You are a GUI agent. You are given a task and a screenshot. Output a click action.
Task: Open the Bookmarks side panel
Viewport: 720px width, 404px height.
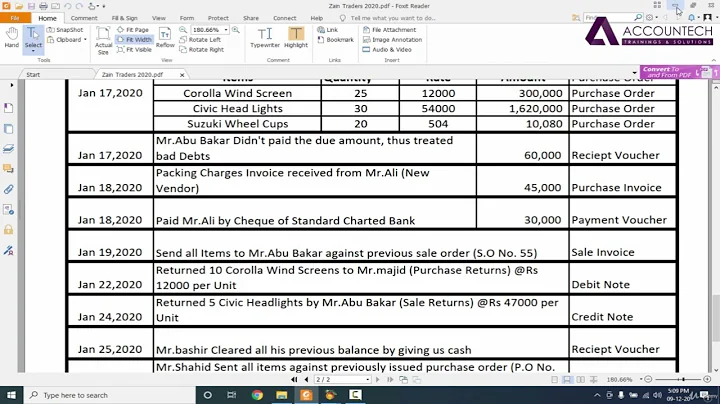(x=8, y=108)
